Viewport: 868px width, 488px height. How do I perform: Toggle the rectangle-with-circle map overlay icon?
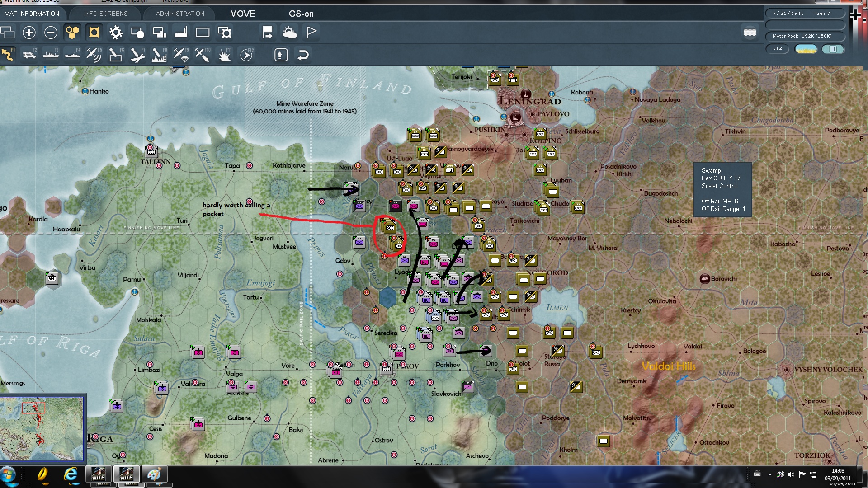137,33
